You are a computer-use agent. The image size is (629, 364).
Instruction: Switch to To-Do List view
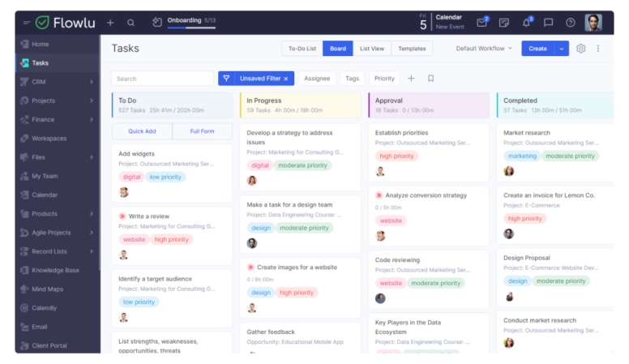point(302,49)
